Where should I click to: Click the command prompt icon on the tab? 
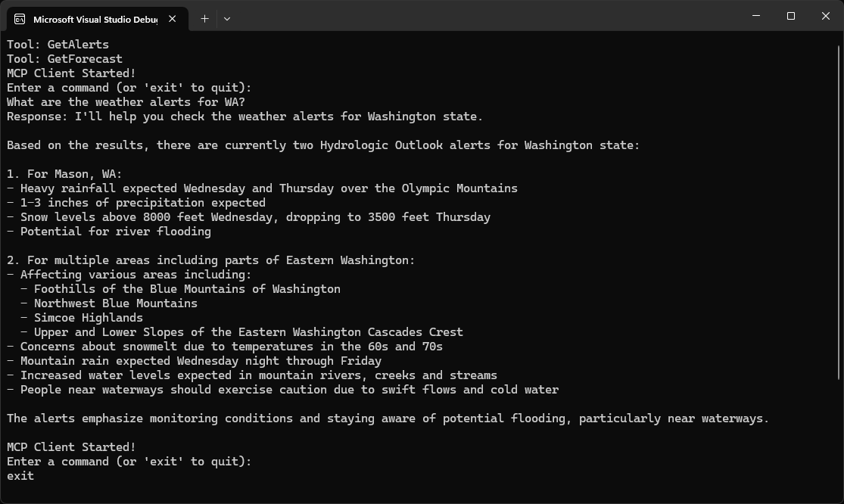pyautogui.click(x=20, y=20)
